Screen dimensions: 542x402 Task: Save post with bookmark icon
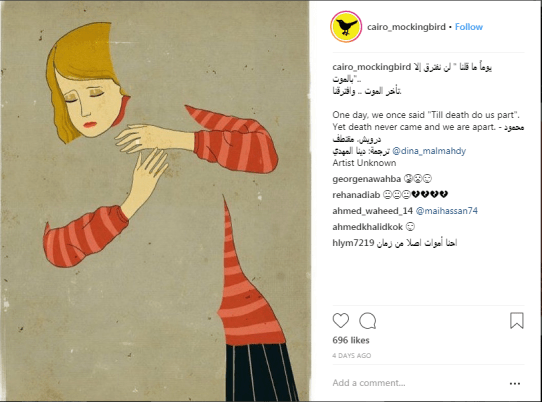[x=517, y=320]
